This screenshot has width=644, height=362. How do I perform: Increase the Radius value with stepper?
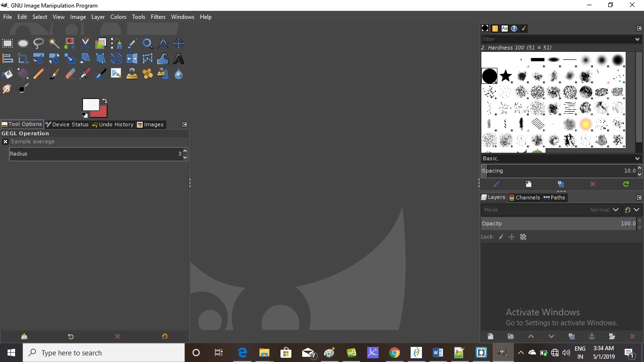pos(185,151)
